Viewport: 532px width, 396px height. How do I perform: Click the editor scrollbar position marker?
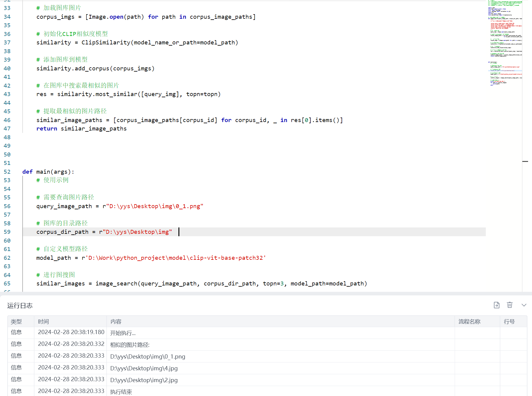[x=525, y=162]
